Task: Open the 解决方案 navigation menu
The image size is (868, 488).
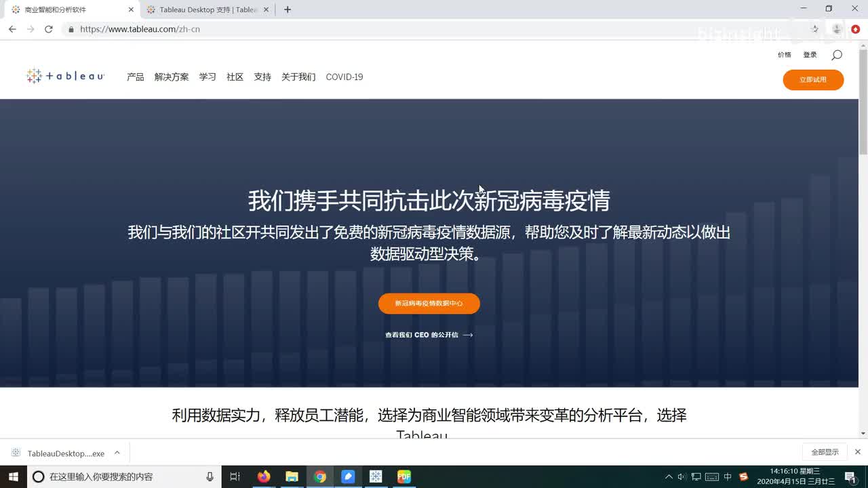Action: 172,77
